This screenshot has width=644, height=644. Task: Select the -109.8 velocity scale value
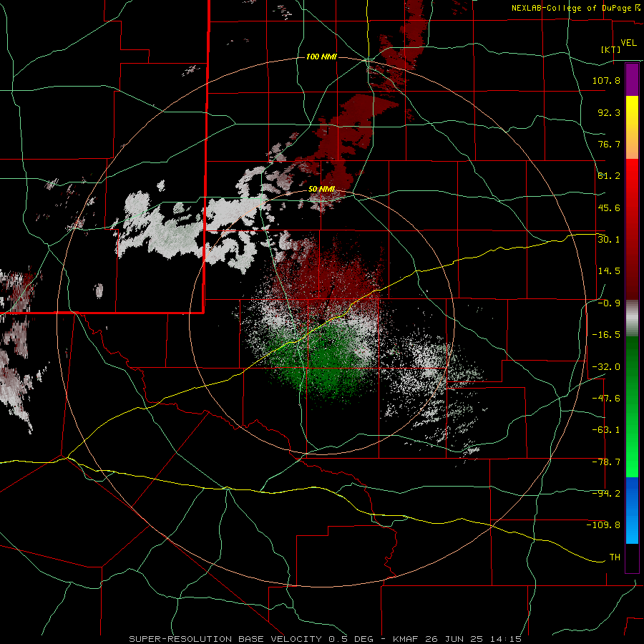tap(603, 525)
